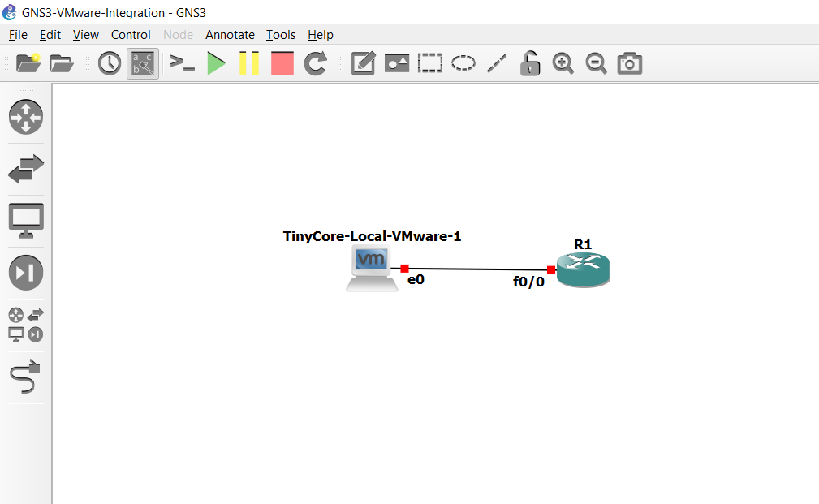The height and width of the screenshot is (504, 819).
Task: Open the File menu
Action: point(18,35)
